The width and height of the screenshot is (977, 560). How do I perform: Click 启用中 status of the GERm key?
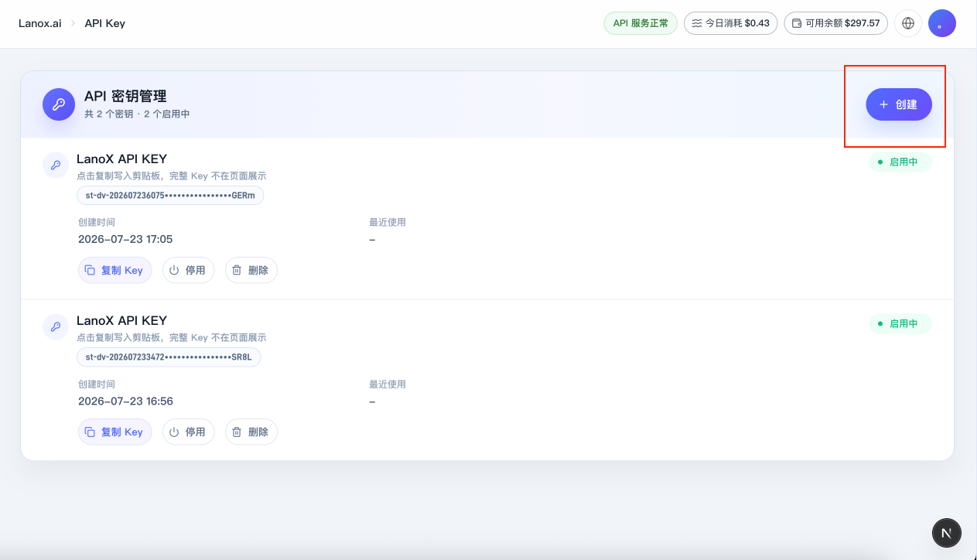[900, 162]
